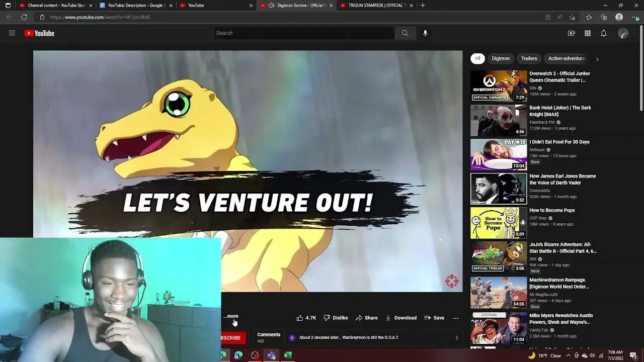Click the top comment about WarGreymon
Viewport: 644px width, 362px height.
click(349, 337)
